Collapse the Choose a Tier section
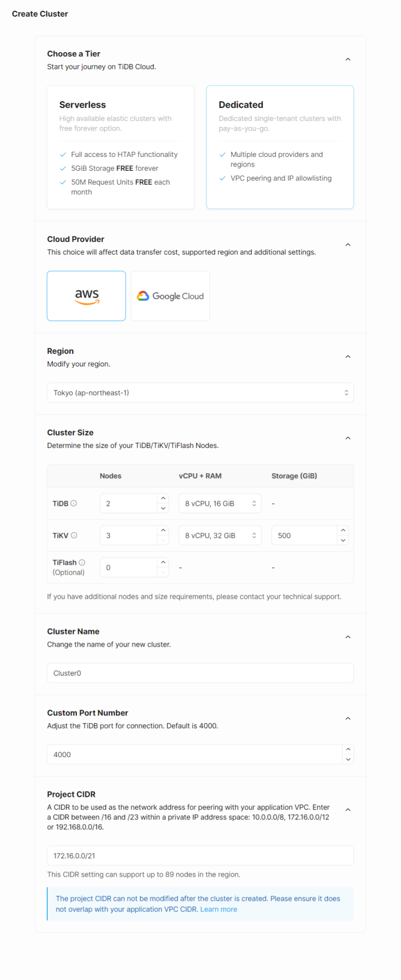Screen dimensions: 401x980 (x=348, y=59)
